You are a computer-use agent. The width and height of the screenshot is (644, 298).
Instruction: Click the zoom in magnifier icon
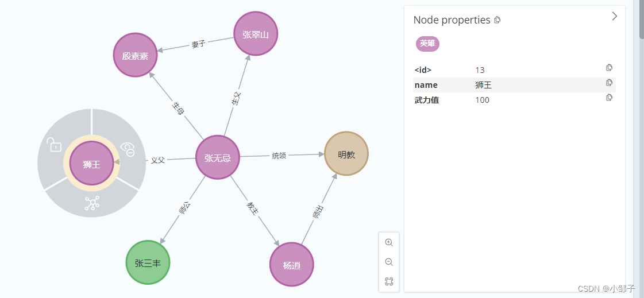coord(389,243)
